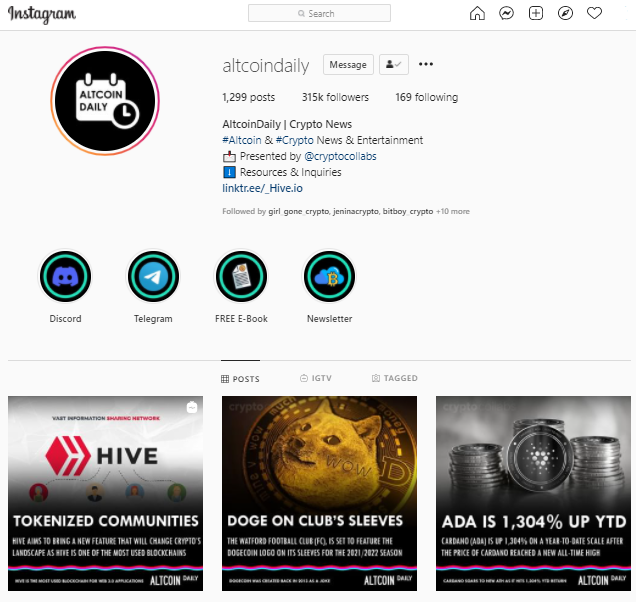Open the Telegram story highlight
636x602 pixels.
pos(153,277)
